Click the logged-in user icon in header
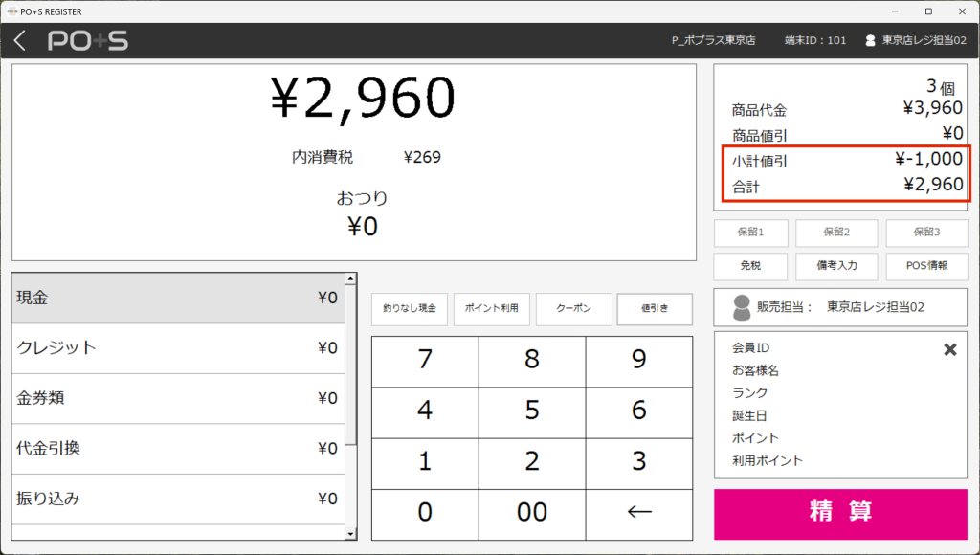Image resolution: width=980 pixels, height=555 pixels. pyautogui.click(x=870, y=41)
